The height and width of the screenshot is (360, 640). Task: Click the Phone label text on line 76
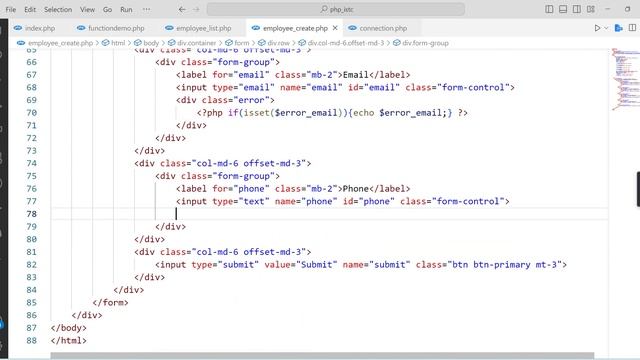pyautogui.click(x=356, y=189)
